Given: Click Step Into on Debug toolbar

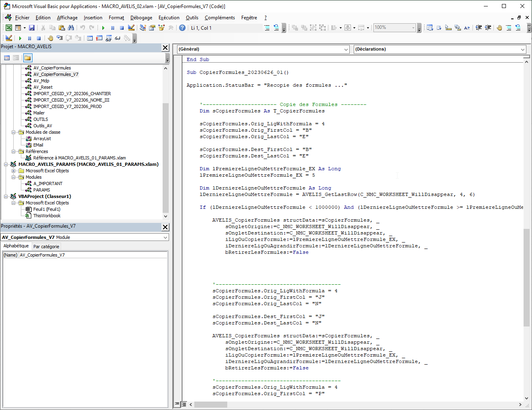Looking at the screenshot, I should coord(59,38).
